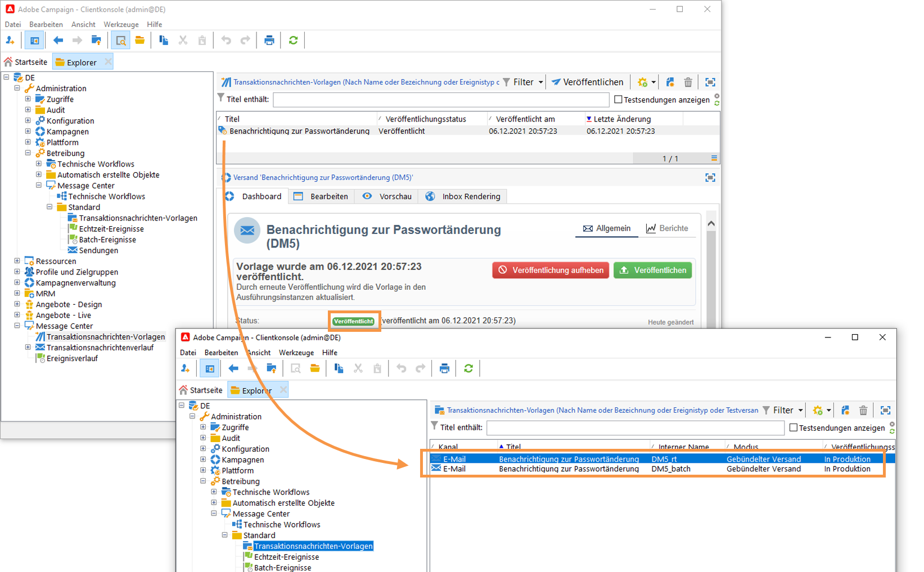Image resolution: width=924 pixels, height=572 pixels.
Task: Click the undo icon in the front window toolbar
Action: coord(401,368)
